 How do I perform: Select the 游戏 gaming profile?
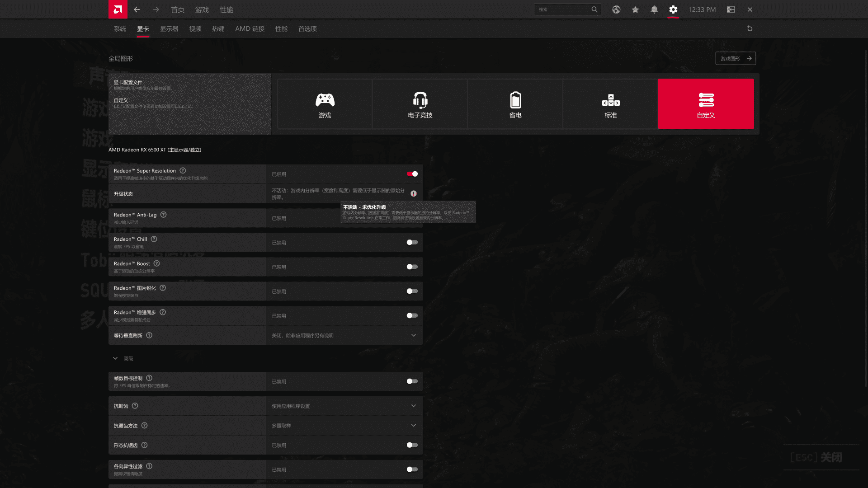[325, 104]
